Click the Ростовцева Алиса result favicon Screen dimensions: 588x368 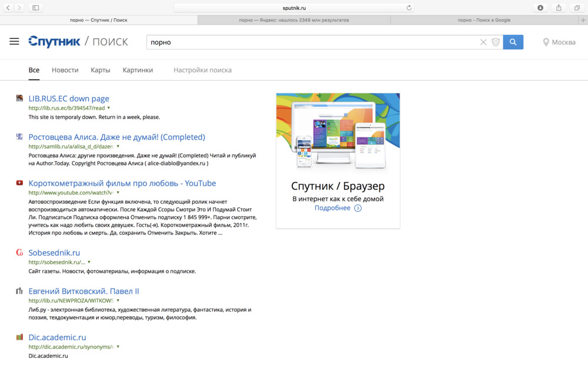click(19, 137)
